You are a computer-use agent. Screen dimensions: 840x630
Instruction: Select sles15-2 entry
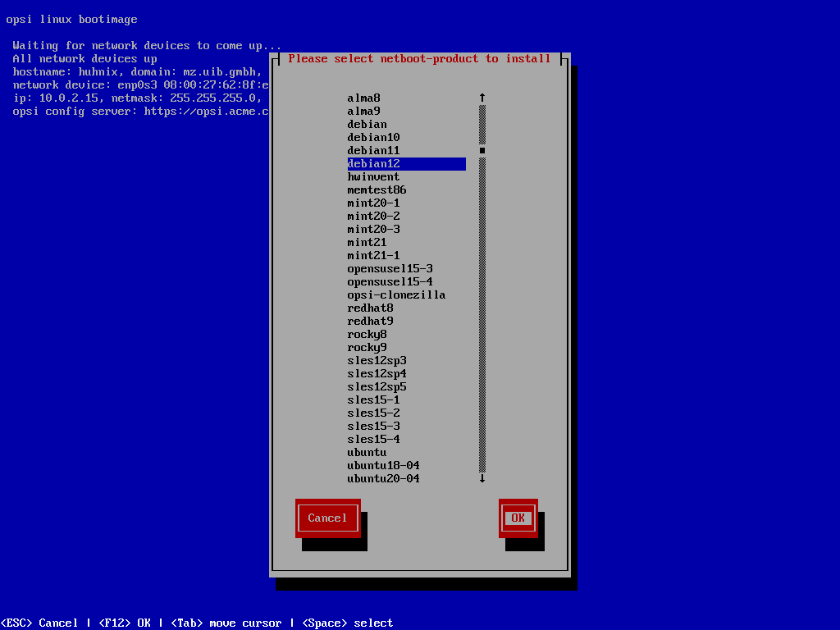[407, 413]
